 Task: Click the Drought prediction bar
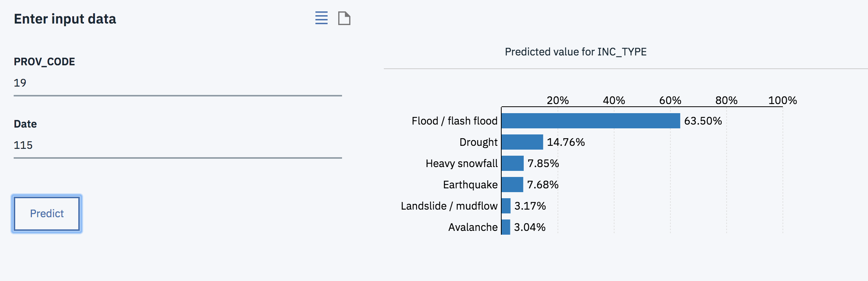522,142
